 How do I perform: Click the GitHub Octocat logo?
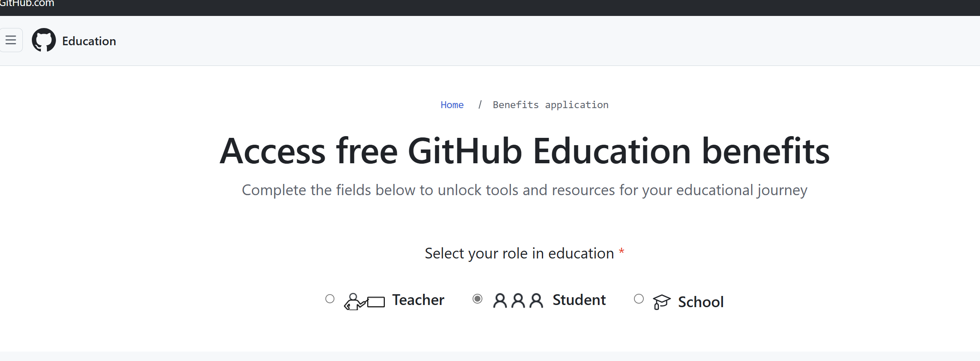click(44, 40)
